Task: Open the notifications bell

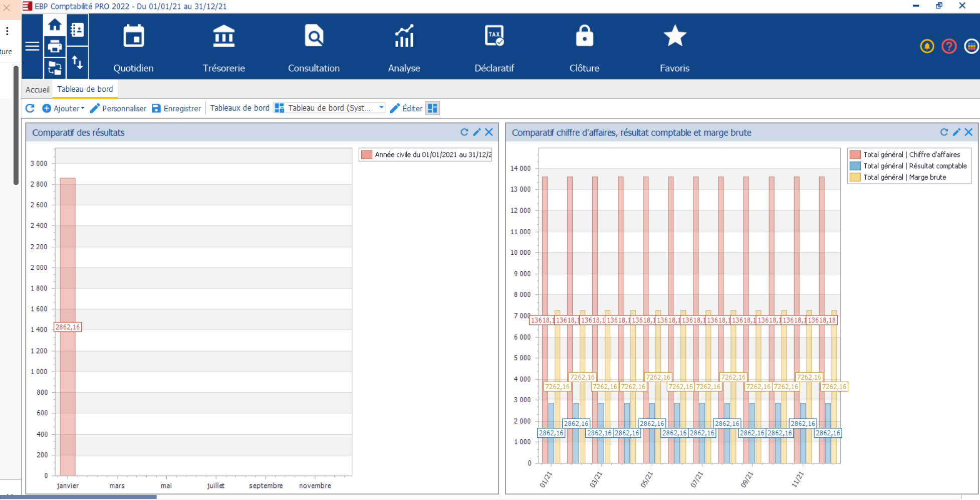Action: (927, 46)
